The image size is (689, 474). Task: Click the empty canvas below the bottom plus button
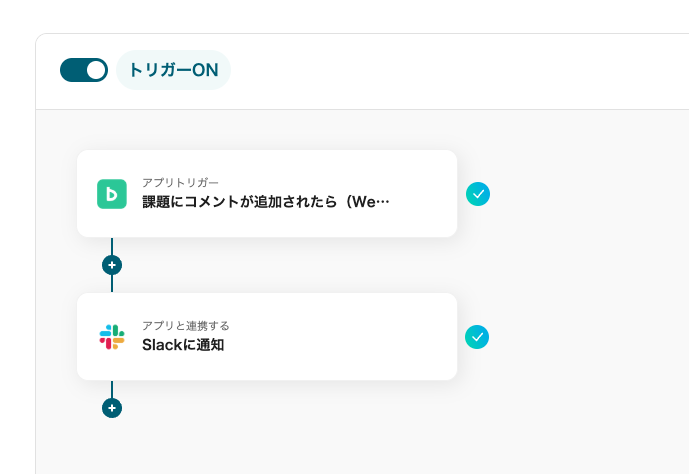tap(112, 447)
